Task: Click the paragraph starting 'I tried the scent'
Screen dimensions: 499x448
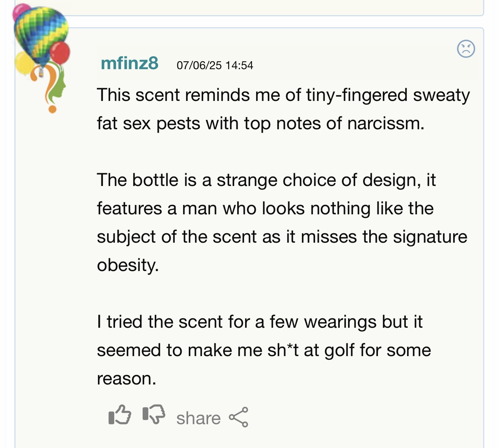Action: pos(264,350)
